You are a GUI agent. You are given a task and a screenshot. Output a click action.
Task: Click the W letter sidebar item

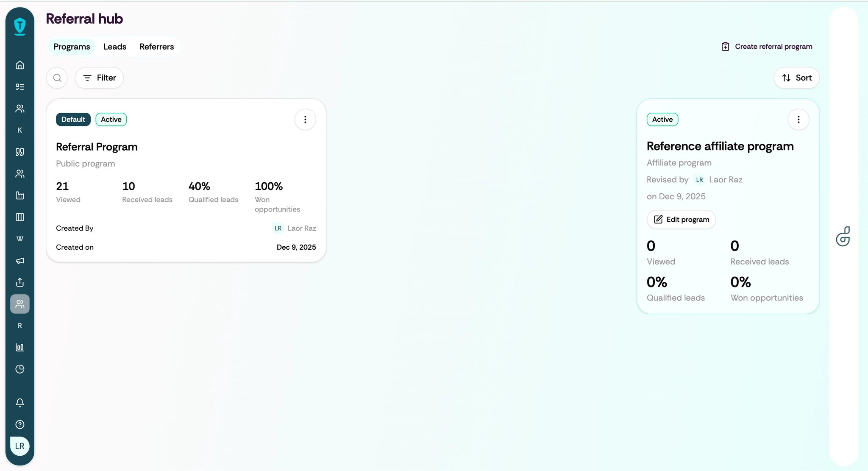(x=20, y=239)
